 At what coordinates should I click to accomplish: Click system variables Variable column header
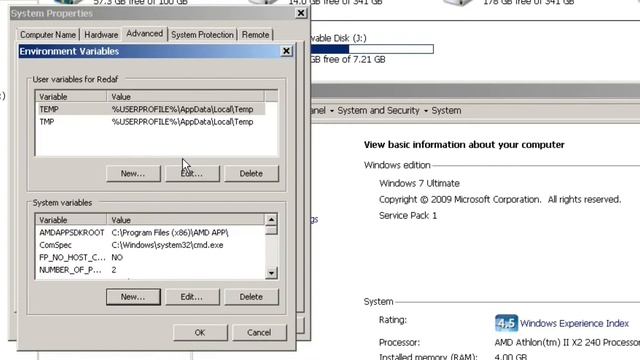point(71,220)
